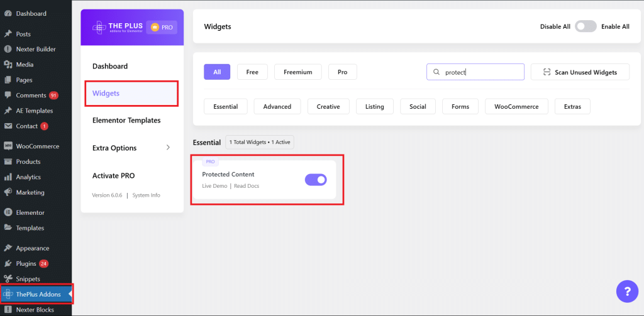Image resolution: width=644 pixels, height=316 pixels.
Task: Filter by Creative category
Action: (x=328, y=106)
